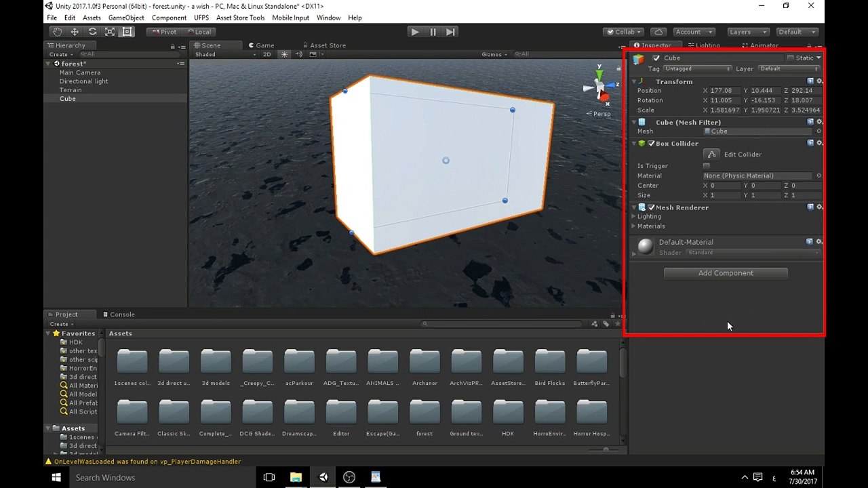
Task: Select the Rotate tool
Action: 92,32
